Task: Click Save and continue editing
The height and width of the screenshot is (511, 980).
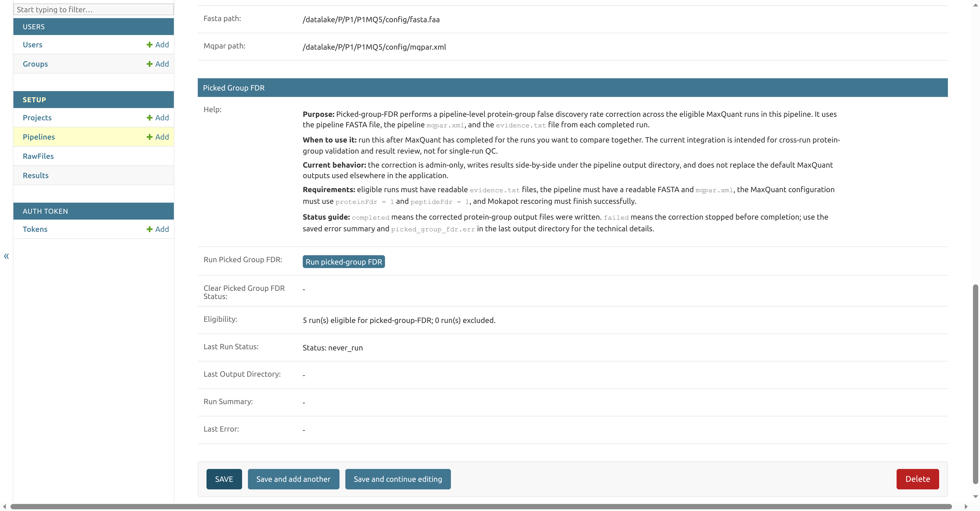Action: pos(398,479)
